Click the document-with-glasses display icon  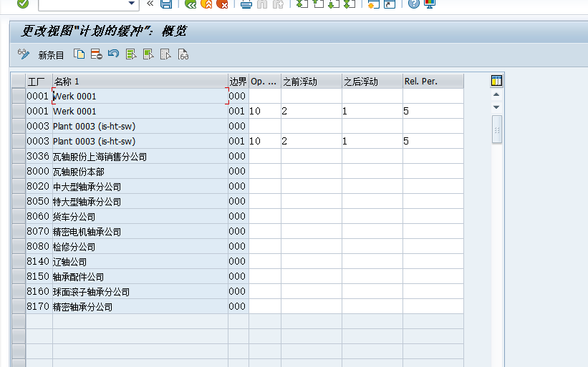point(183,54)
